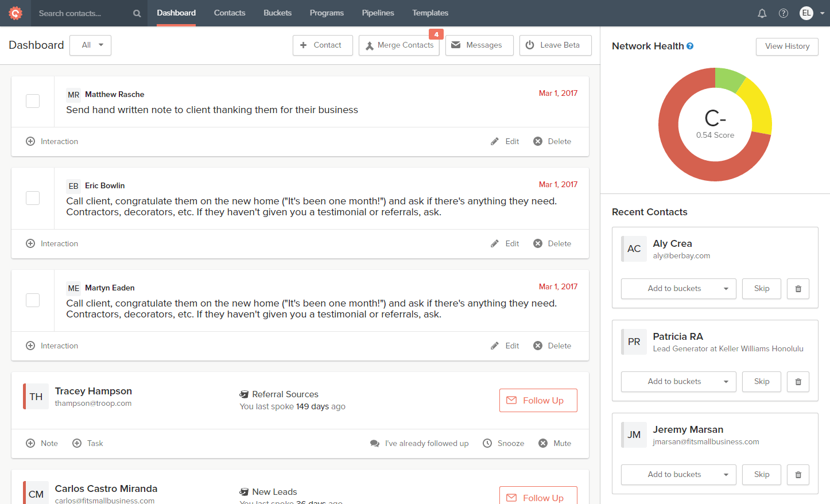
Task: Add interaction on Matthew Rasche task
Action: click(x=52, y=141)
